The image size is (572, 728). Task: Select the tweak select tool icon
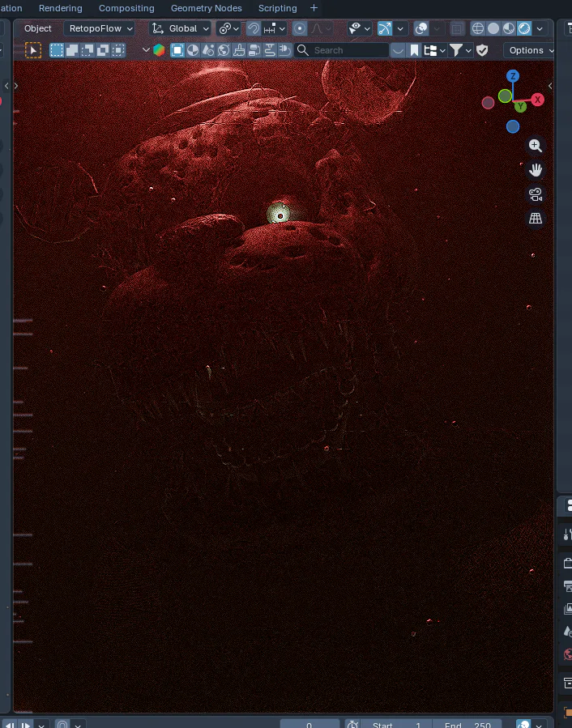33,50
